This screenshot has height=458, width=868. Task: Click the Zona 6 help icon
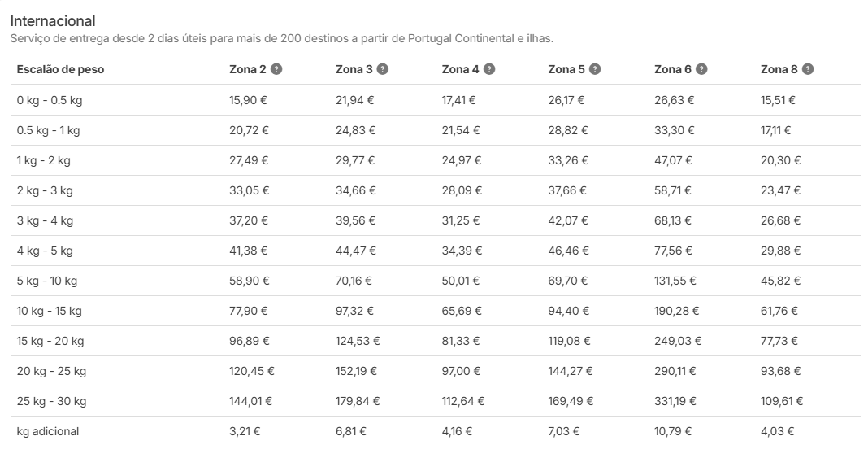(701, 69)
